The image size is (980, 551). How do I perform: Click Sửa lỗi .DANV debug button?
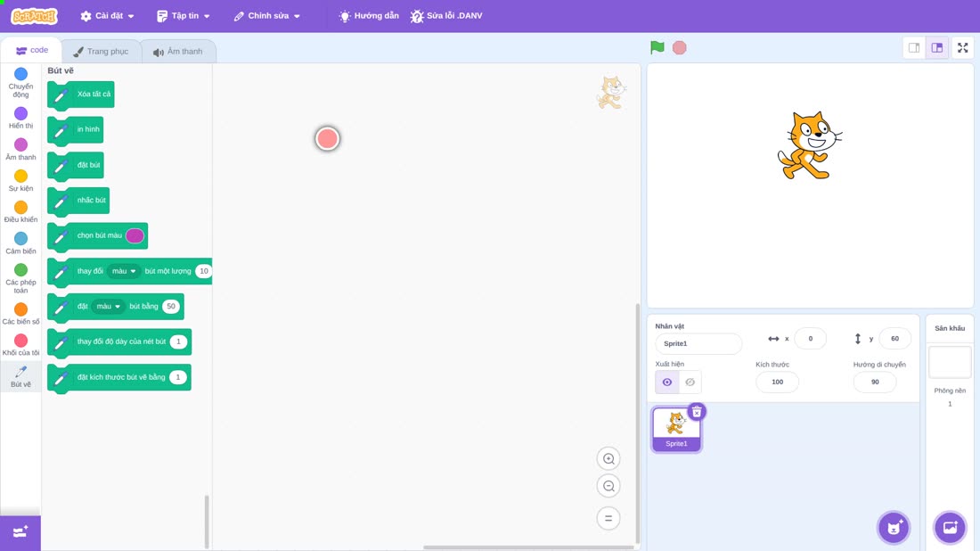click(x=446, y=16)
